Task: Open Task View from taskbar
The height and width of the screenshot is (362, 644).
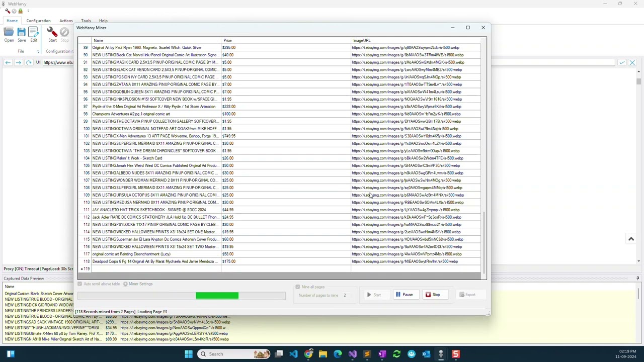Action: click(x=279, y=354)
